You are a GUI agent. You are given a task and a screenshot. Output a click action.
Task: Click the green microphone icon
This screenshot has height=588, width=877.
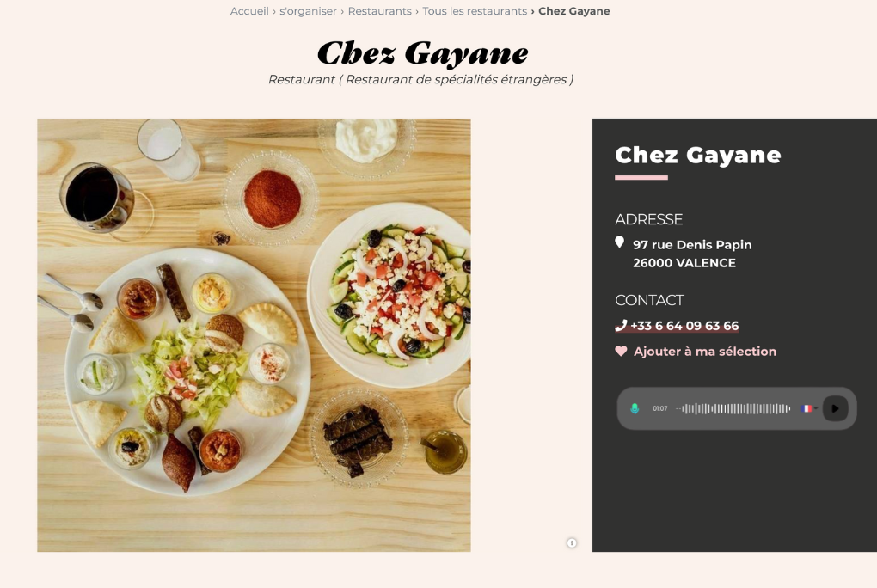pyautogui.click(x=635, y=408)
